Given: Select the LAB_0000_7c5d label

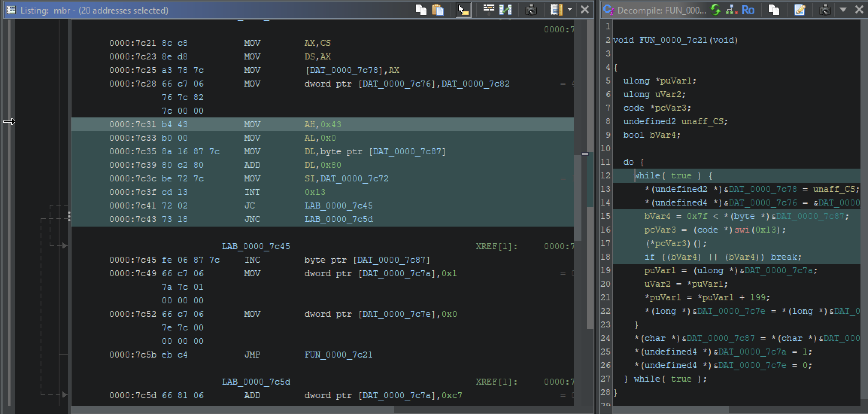Looking at the screenshot, I should point(256,382).
